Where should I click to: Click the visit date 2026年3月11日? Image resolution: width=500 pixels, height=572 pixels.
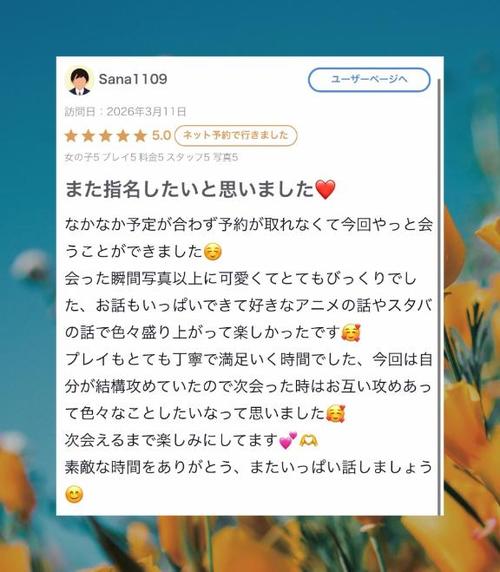146,111
